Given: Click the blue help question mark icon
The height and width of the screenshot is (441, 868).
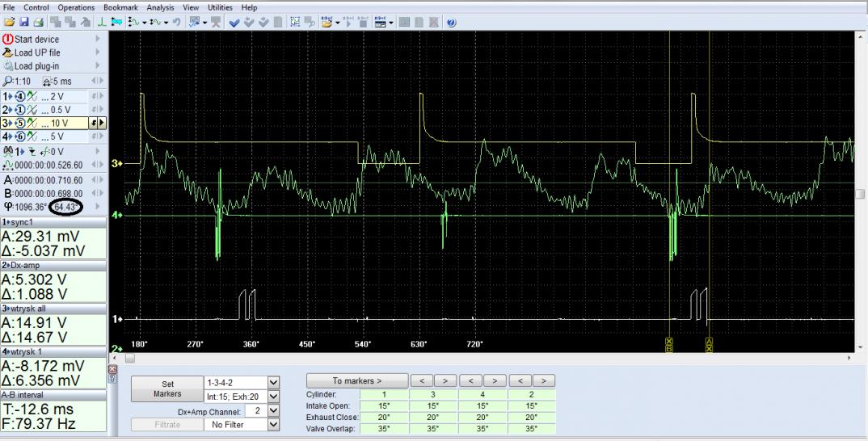Looking at the screenshot, I should click(x=450, y=22).
